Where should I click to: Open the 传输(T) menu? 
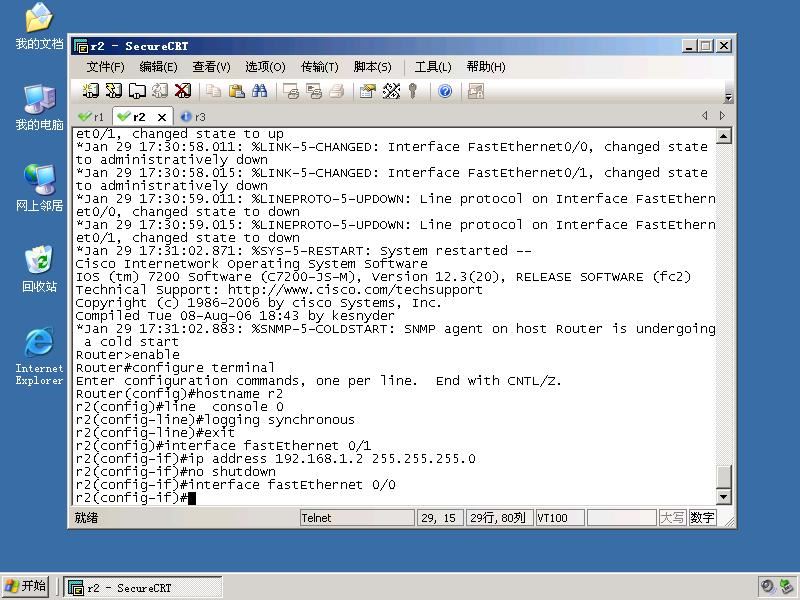pos(319,67)
